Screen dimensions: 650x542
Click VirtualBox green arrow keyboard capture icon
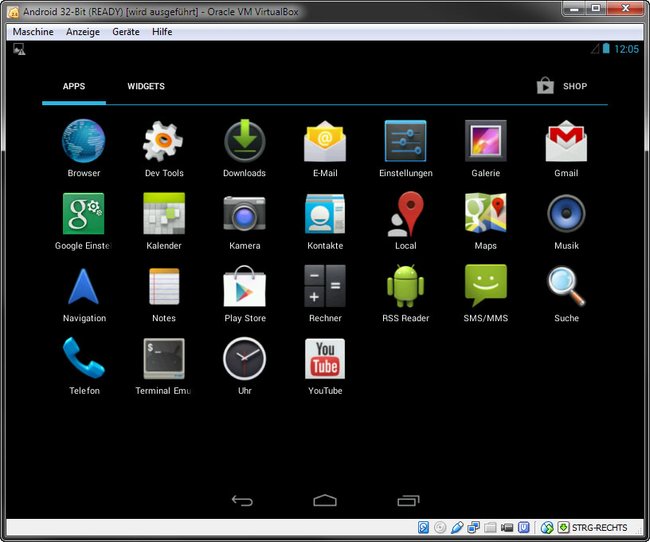[563, 527]
